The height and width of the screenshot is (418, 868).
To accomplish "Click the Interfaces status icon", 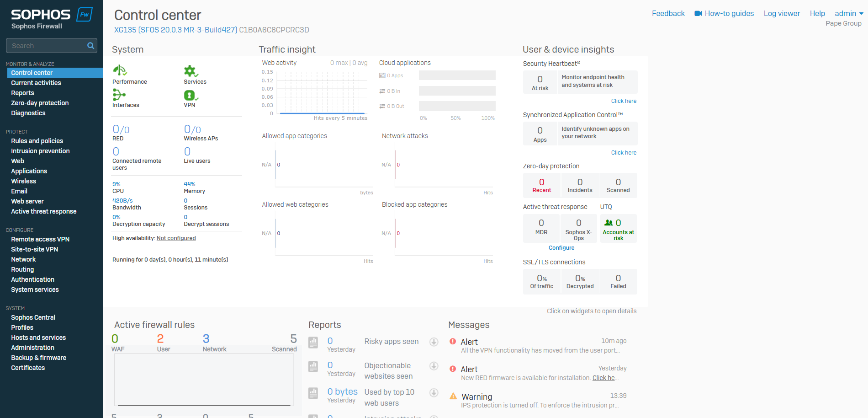I will tap(119, 95).
